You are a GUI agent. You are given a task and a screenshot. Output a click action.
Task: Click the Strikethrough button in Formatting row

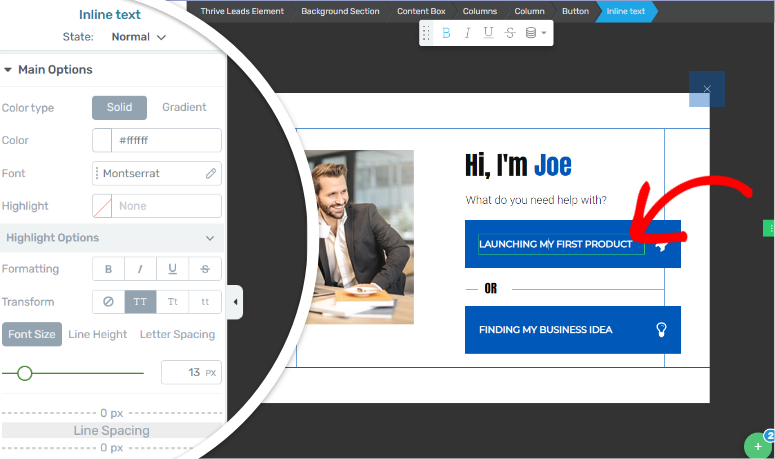pos(205,269)
